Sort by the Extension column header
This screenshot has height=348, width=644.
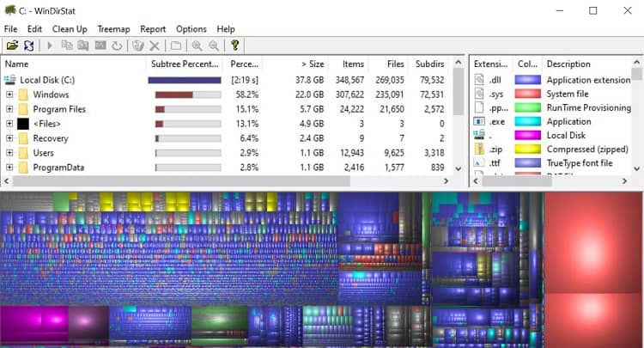[x=491, y=64]
